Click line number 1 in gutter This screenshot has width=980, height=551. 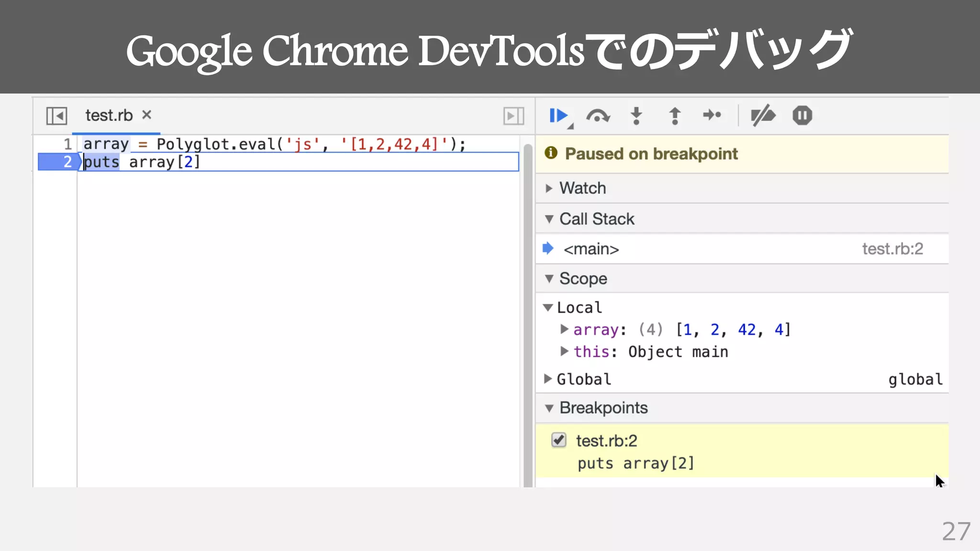(67, 144)
